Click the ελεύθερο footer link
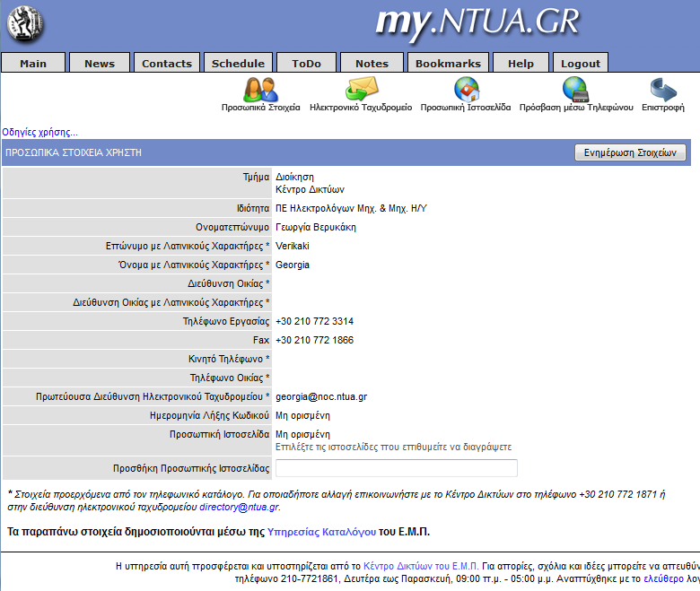 coord(663,578)
